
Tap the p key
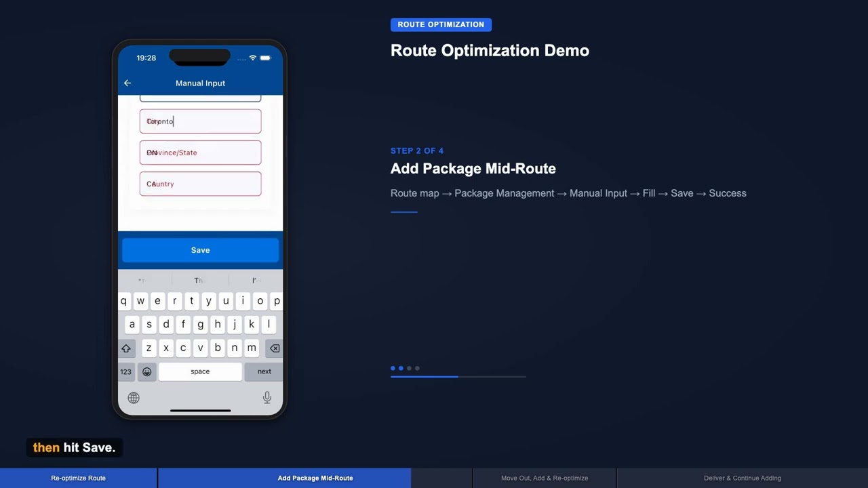click(x=277, y=301)
